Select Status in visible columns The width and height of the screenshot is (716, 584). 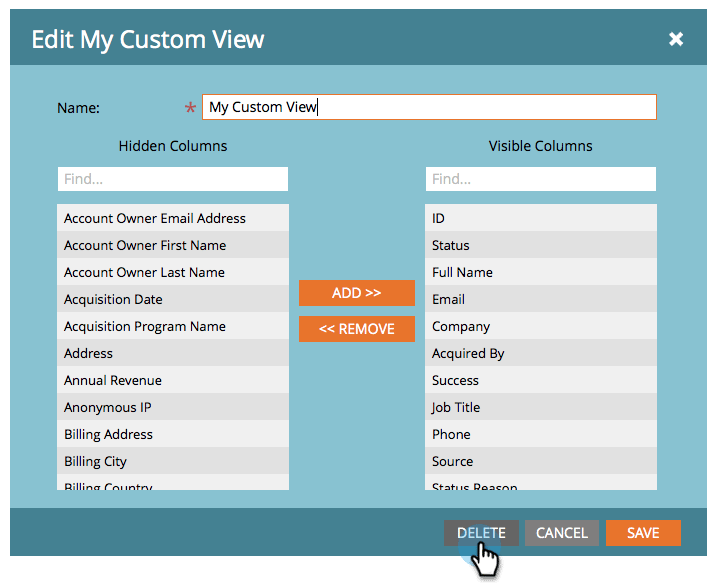coord(541,245)
